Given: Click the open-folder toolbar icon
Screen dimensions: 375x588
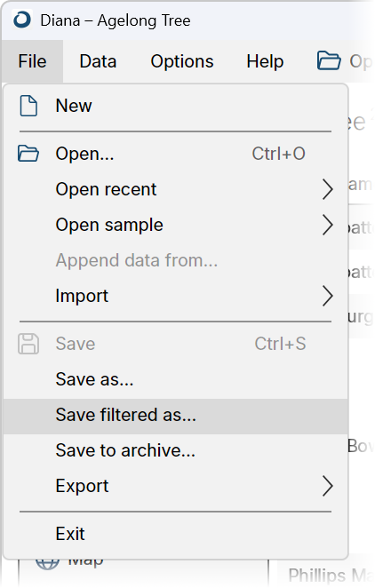Looking at the screenshot, I should point(329,60).
